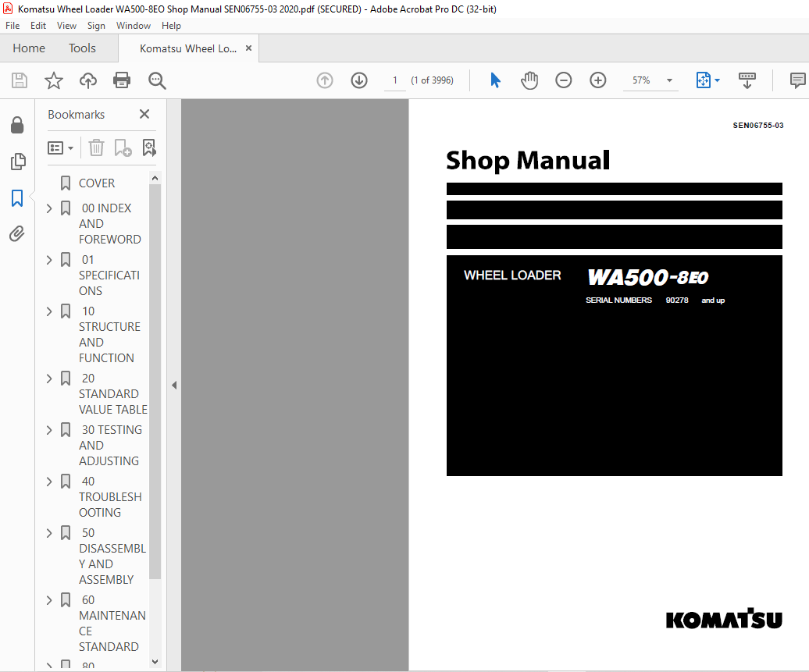The image size is (809, 672).
Task: Jump to 01 SPECIFICATIONS bookmark
Action: pos(109,276)
